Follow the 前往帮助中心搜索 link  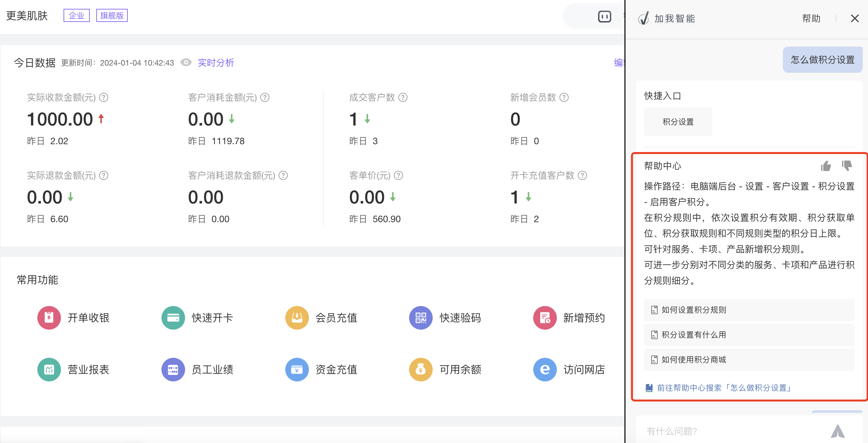click(x=718, y=388)
